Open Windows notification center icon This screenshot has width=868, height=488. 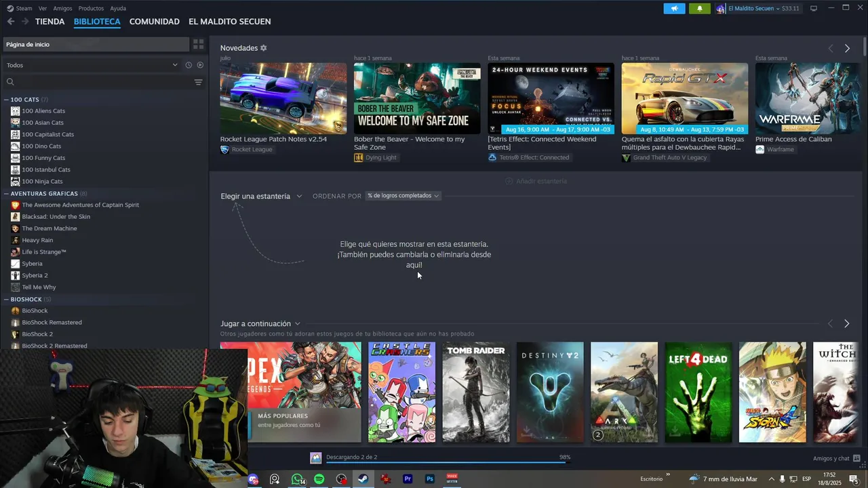pos(853,479)
